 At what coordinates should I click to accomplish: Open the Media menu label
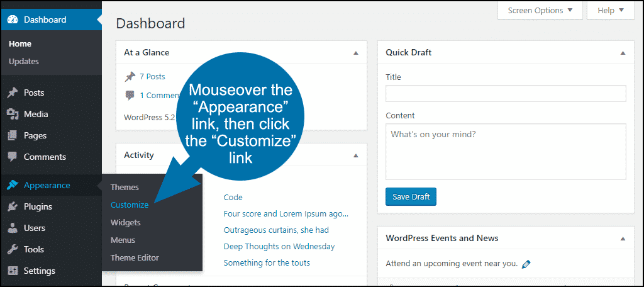coord(36,114)
